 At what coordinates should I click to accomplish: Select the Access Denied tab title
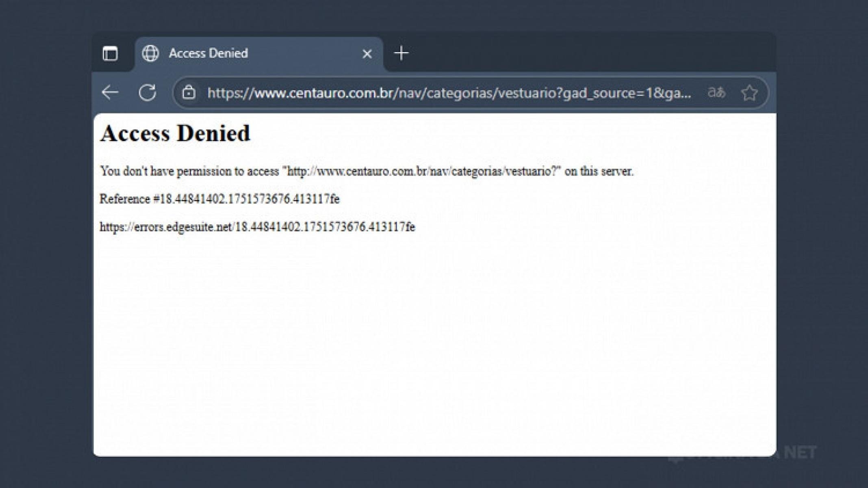tap(208, 53)
